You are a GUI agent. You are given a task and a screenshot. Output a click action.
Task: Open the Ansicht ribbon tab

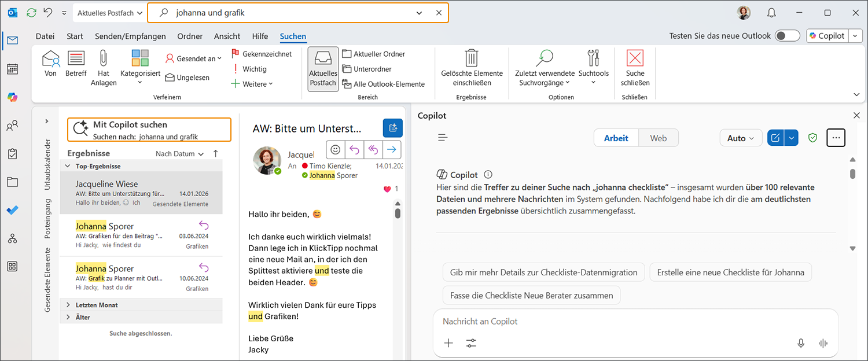[227, 36]
